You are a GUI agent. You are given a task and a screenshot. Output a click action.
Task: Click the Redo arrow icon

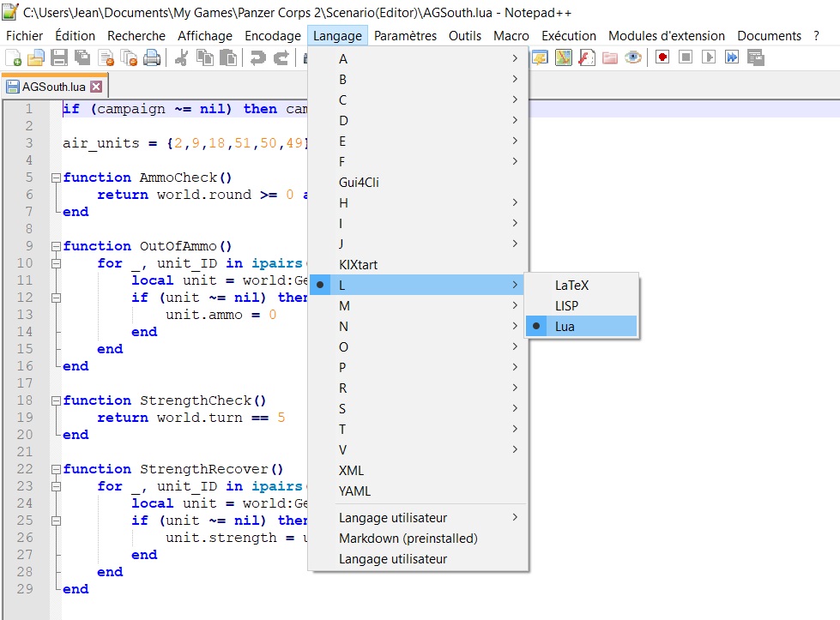[x=281, y=58]
